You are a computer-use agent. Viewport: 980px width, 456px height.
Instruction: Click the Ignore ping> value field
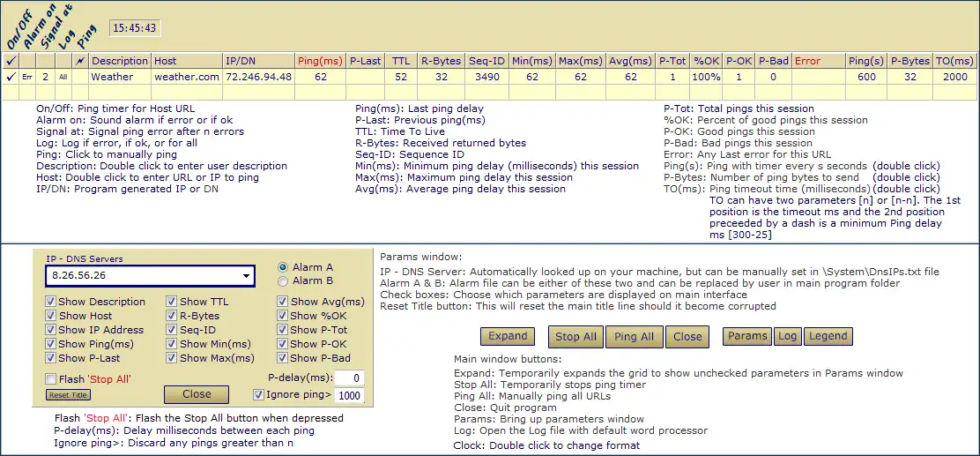click(x=349, y=395)
